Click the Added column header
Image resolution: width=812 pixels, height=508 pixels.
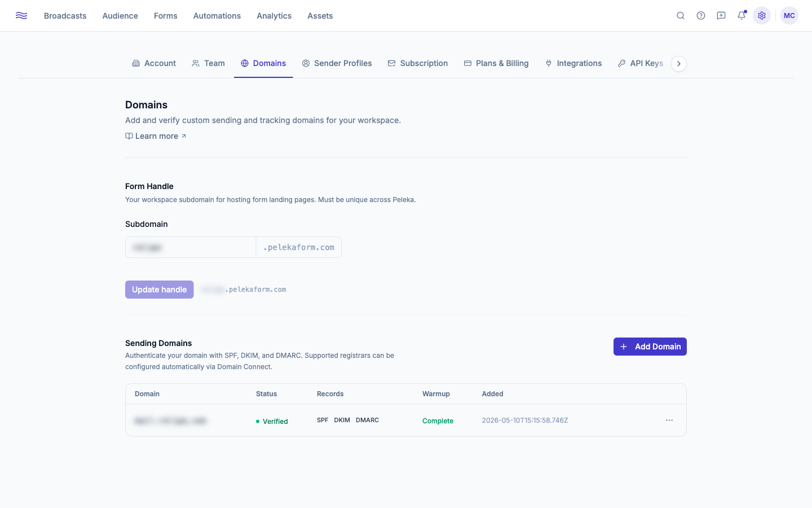tap(493, 394)
